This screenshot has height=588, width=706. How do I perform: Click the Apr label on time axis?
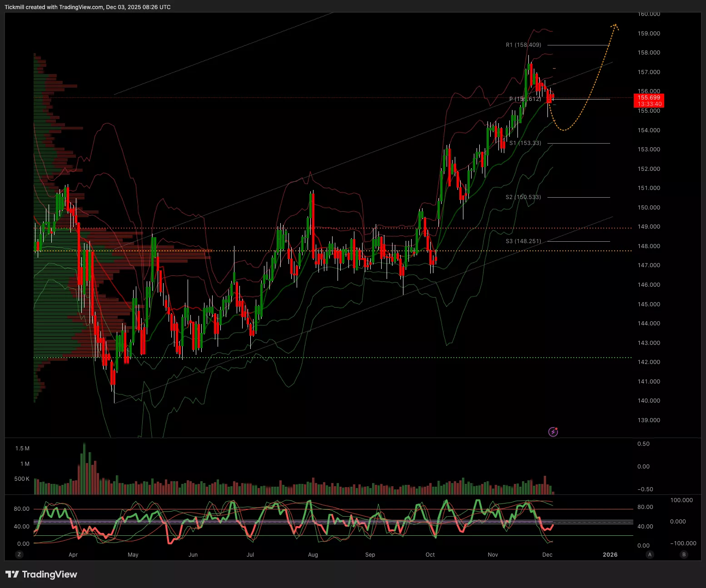point(73,554)
